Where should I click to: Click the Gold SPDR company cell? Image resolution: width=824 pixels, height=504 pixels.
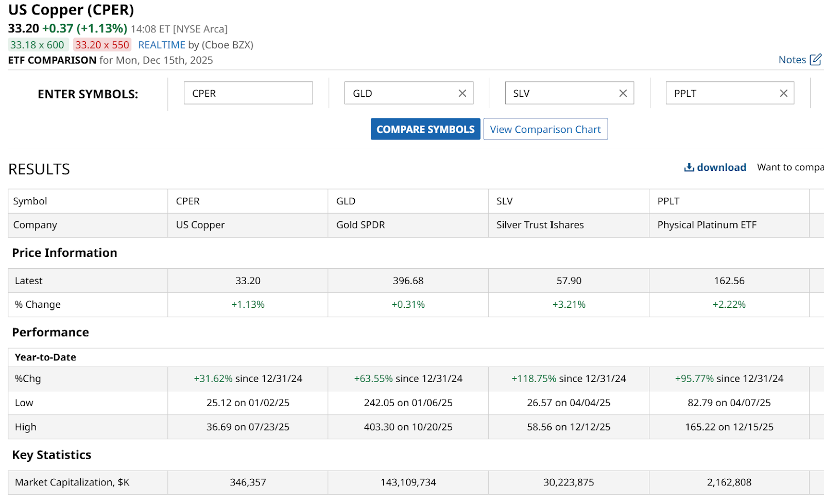click(360, 225)
